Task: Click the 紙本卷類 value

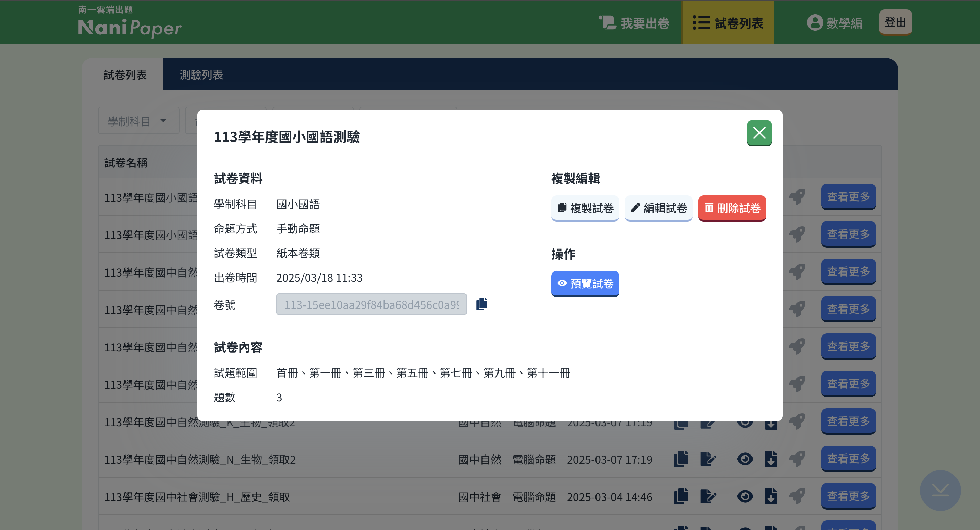Action: tap(298, 253)
